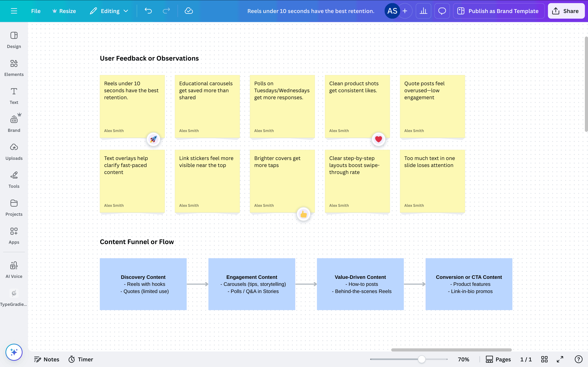Image resolution: width=588 pixels, height=367 pixels.
Task: Toggle grid view of pages
Action: click(544, 359)
